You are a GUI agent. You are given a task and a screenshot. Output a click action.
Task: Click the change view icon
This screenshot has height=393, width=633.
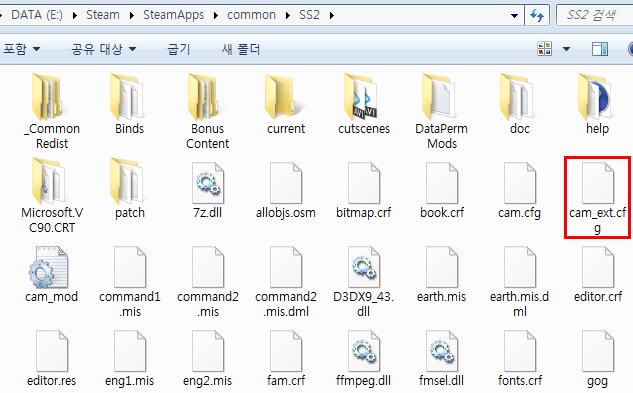click(544, 49)
